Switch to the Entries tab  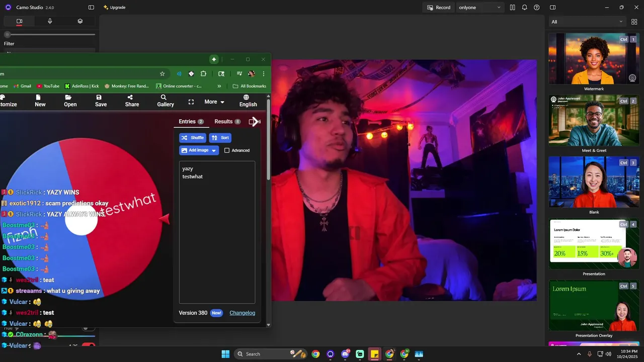[x=191, y=122]
